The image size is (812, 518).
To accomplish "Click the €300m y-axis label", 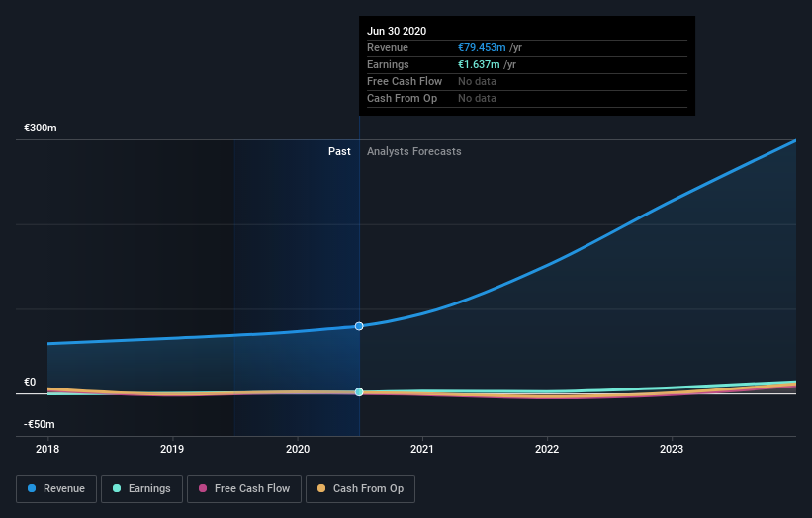I will pyautogui.click(x=41, y=128).
